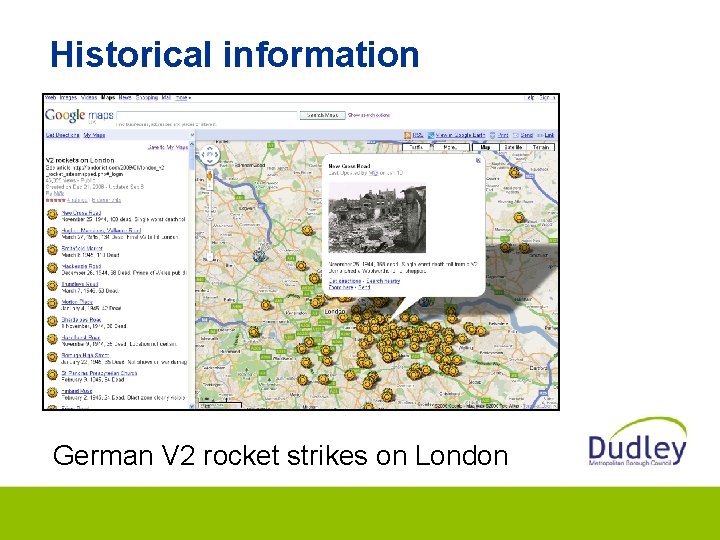This screenshot has height=540, width=720.
Task: Click Search nearby in info bubble
Action: [383, 281]
